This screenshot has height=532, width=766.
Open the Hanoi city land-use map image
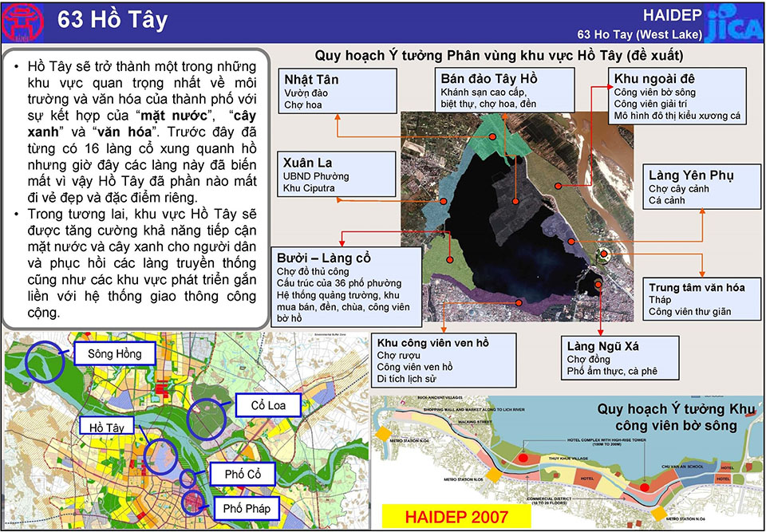pyautogui.click(x=186, y=430)
